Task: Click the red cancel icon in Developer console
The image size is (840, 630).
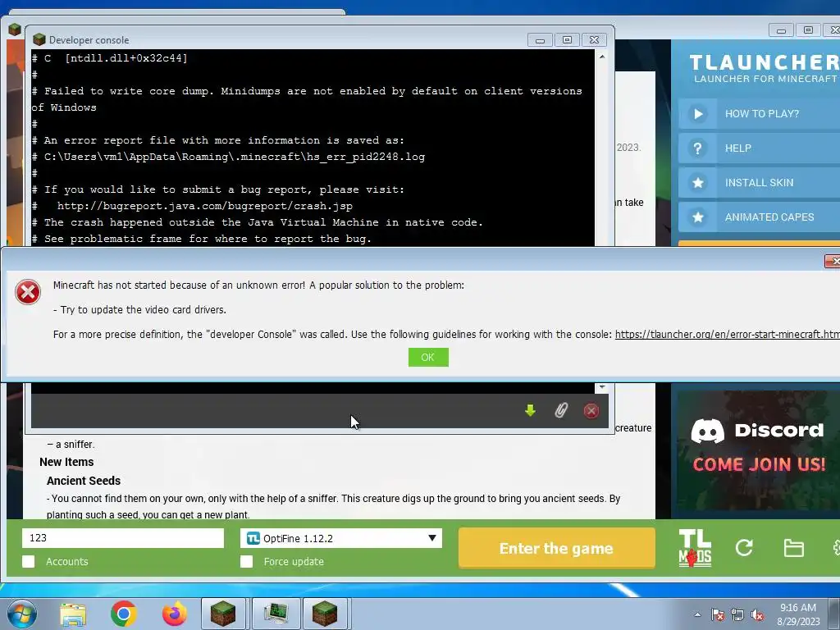Action: click(x=591, y=411)
